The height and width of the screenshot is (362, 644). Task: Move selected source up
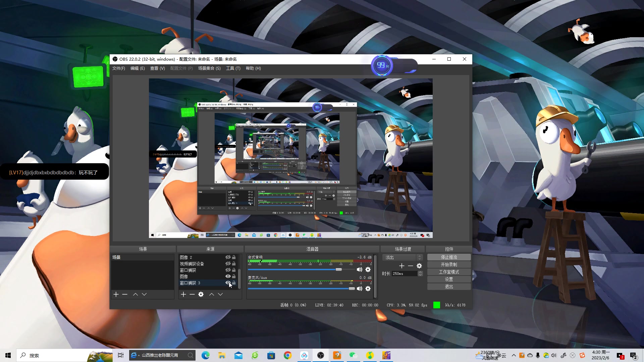(x=212, y=294)
